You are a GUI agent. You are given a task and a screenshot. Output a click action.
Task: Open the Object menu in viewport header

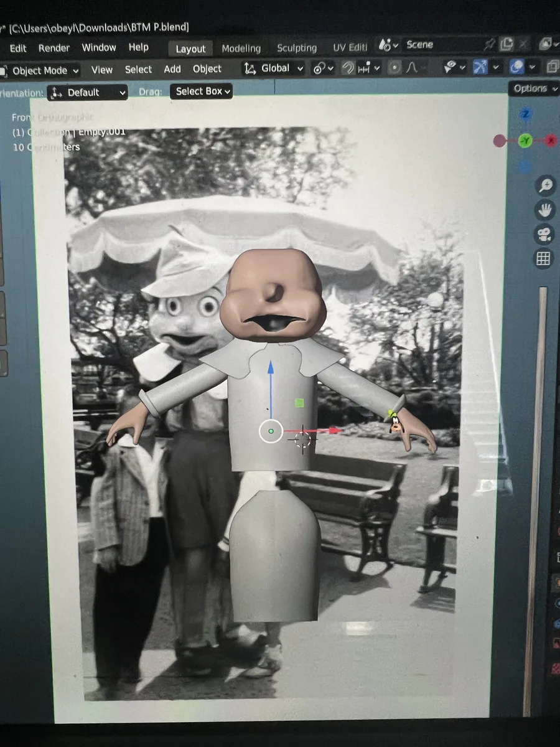click(207, 68)
